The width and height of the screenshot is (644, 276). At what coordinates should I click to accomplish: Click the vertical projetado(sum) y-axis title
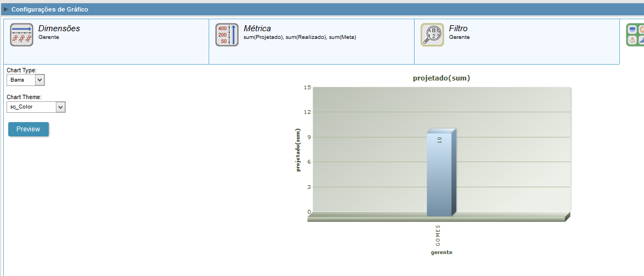pos(298,150)
